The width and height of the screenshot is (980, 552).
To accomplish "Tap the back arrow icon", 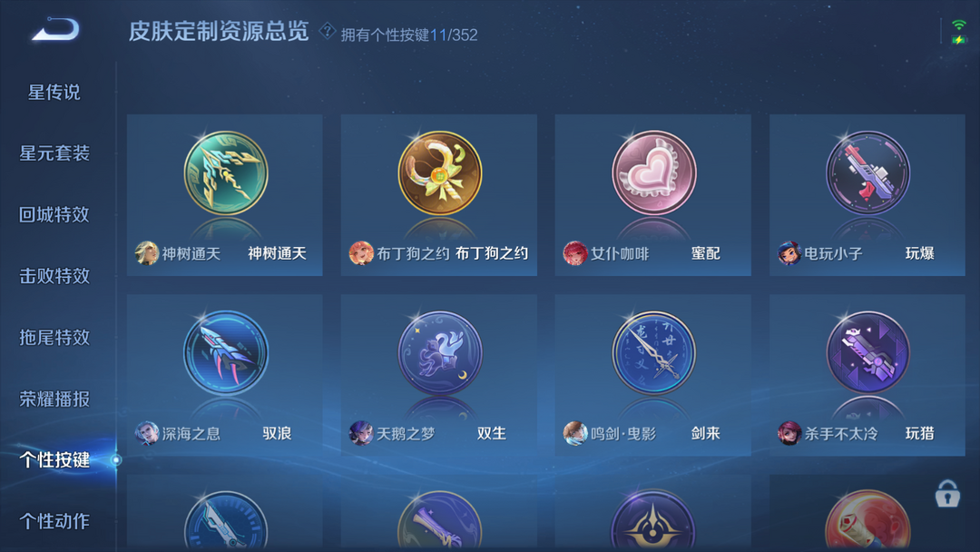I will pos(55,29).
